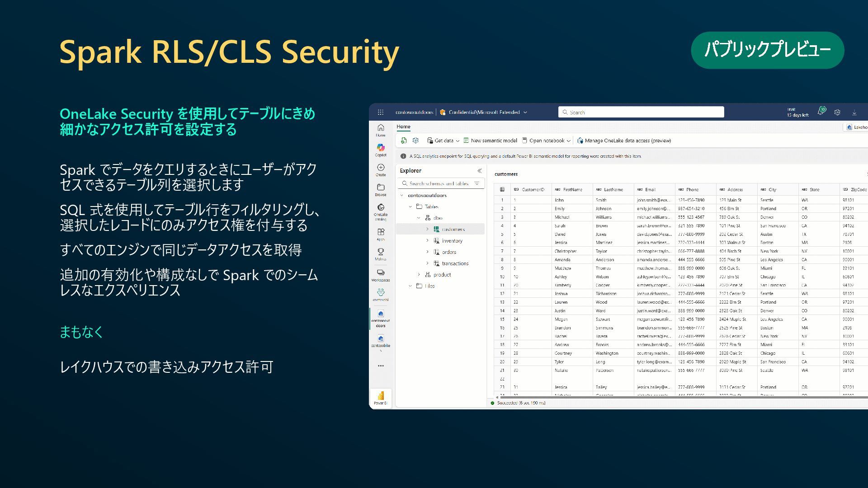Click the refresh icon in Home toolbar
The width and height of the screenshot is (868, 488).
click(404, 141)
